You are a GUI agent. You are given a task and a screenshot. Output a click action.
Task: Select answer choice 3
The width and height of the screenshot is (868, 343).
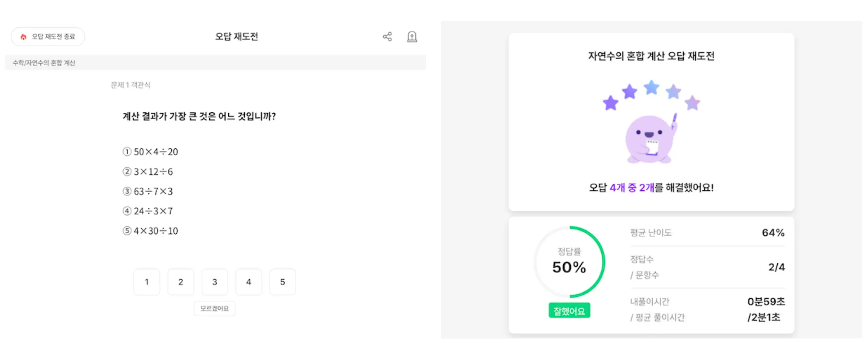coord(214,282)
